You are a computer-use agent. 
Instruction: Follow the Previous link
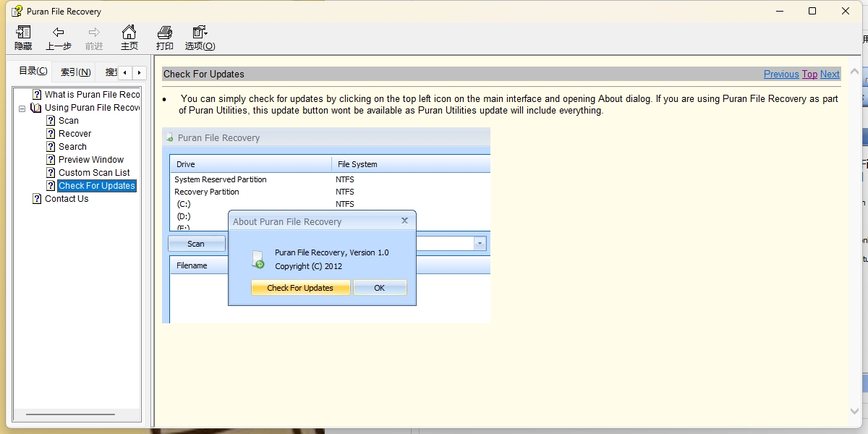781,74
